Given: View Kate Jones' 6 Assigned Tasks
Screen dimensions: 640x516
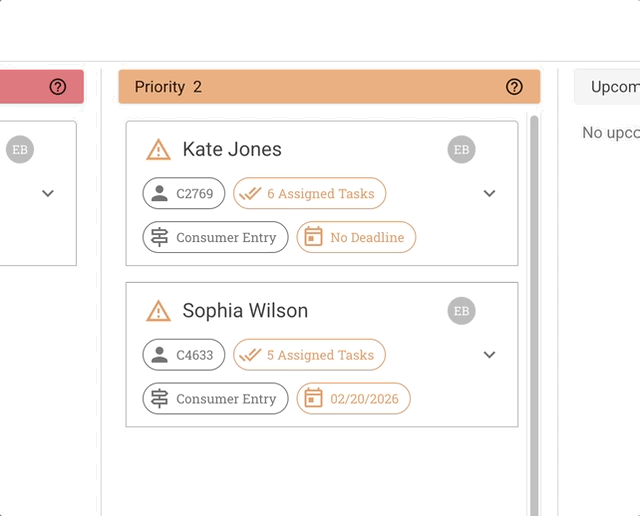Looking at the screenshot, I should coord(309,194).
